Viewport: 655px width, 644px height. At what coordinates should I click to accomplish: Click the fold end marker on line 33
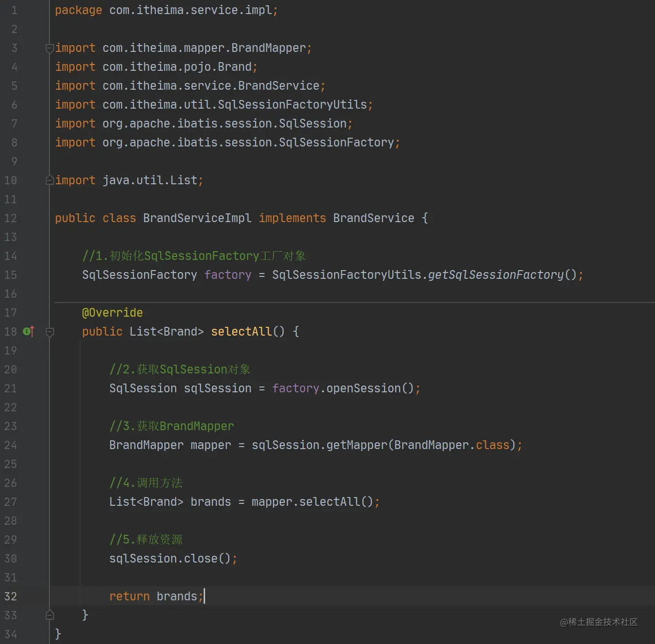[x=49, y=615]
